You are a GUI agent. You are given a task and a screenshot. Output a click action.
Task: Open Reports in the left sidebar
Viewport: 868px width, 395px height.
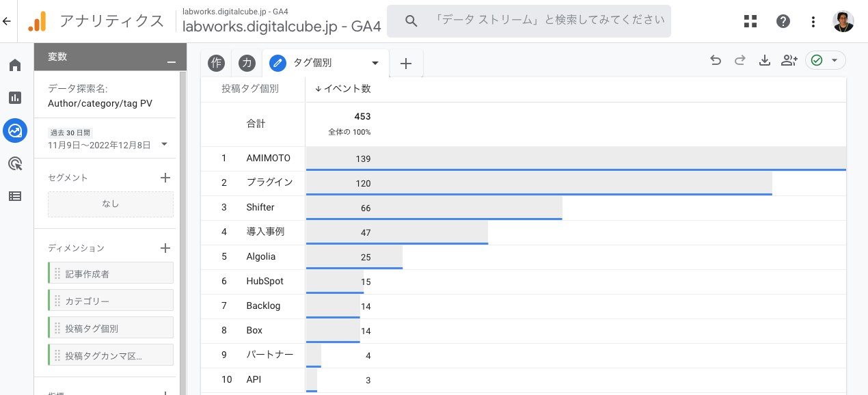[15, 98]
